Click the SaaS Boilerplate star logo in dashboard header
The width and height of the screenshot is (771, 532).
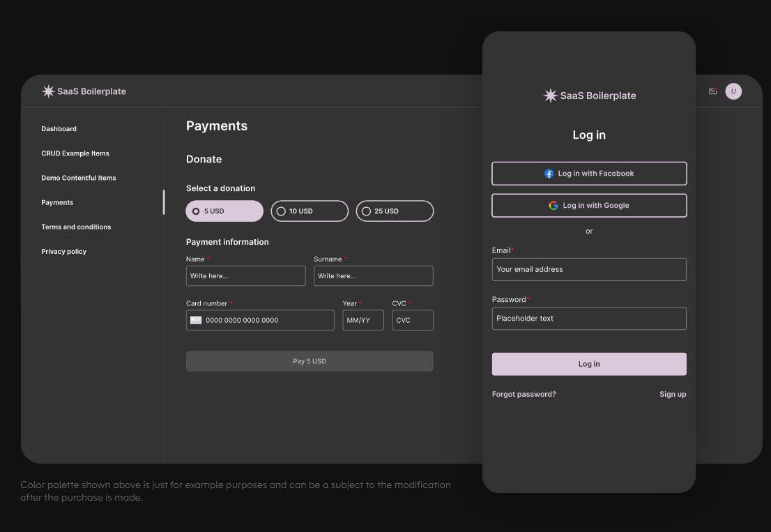click(48, 91)
